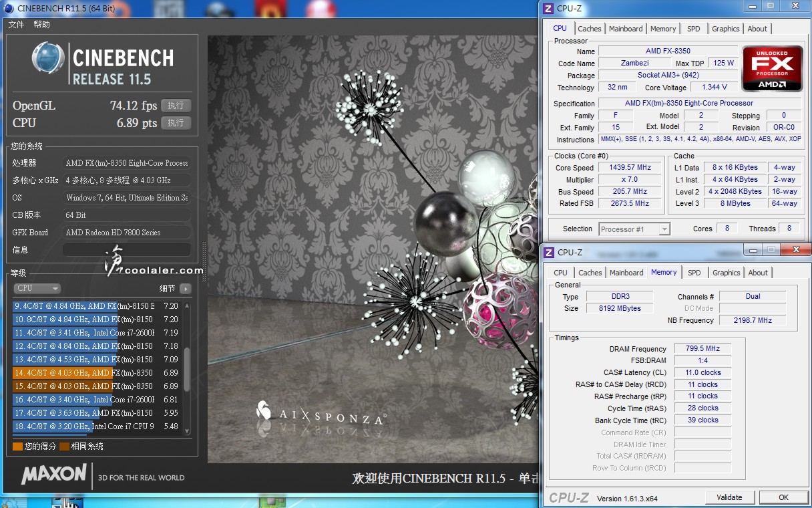Switch to the Memory tab in upper CPU-Z
The height and width of the screenshot is (508, 812).
(663, 29)
